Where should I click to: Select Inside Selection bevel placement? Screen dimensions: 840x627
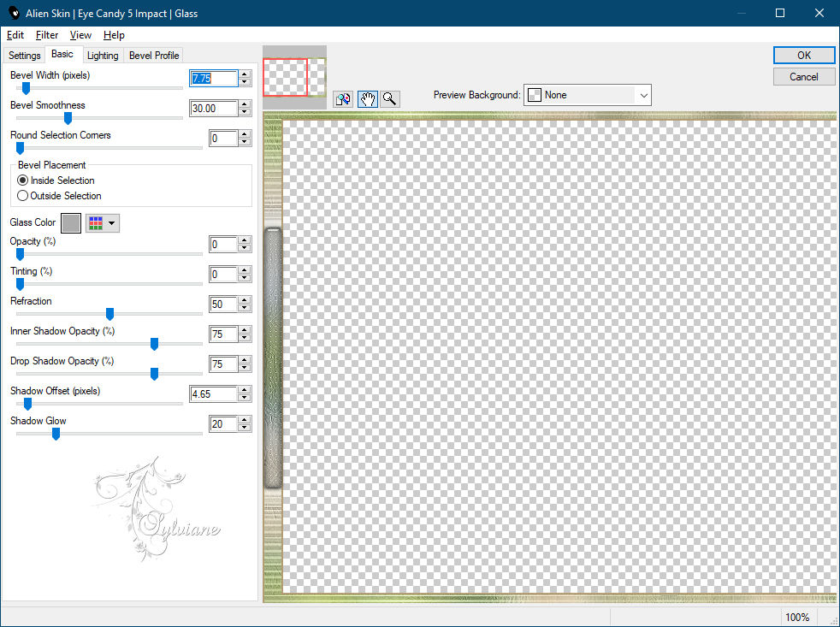(56, 180)
